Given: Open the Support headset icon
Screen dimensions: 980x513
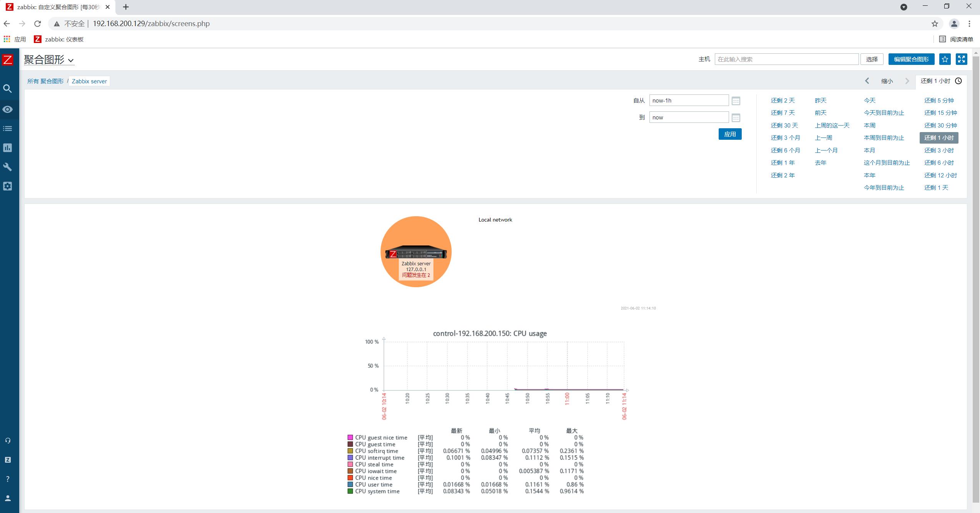Looking at the screenshot, I should [x=8, y=441].
